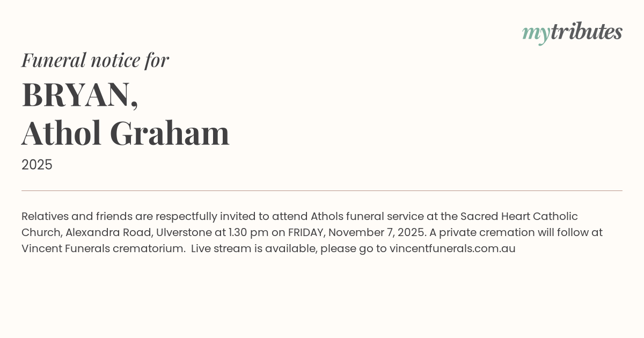Select the surname "BRYAN," heading

tap(80, 95)
